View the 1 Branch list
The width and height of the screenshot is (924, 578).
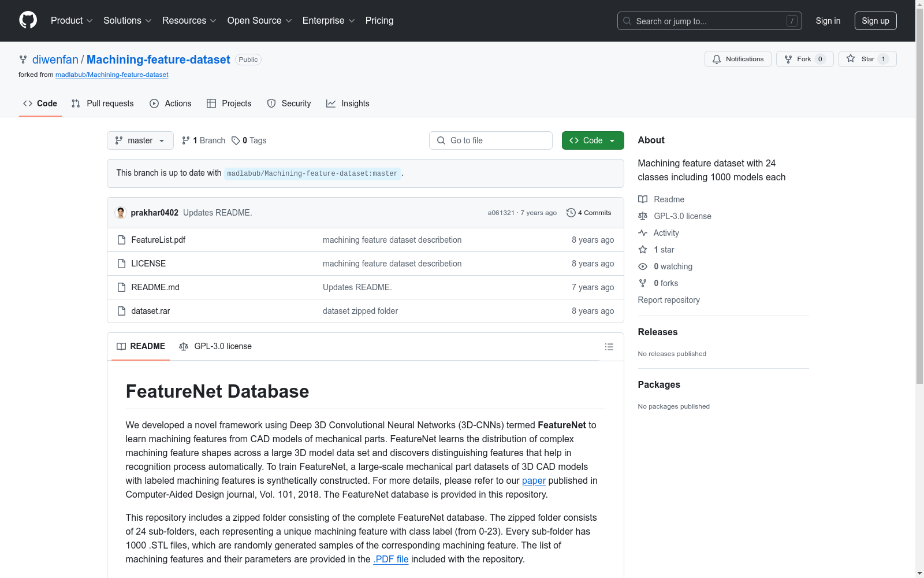203,140
